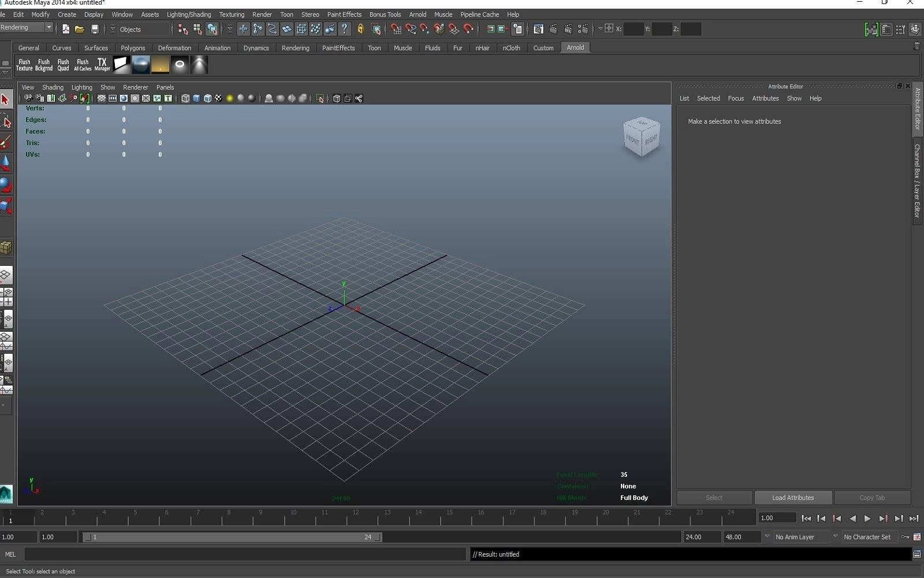Toggle Auto Keyframe key icon
924x578 pixels.
pos(905,537)
